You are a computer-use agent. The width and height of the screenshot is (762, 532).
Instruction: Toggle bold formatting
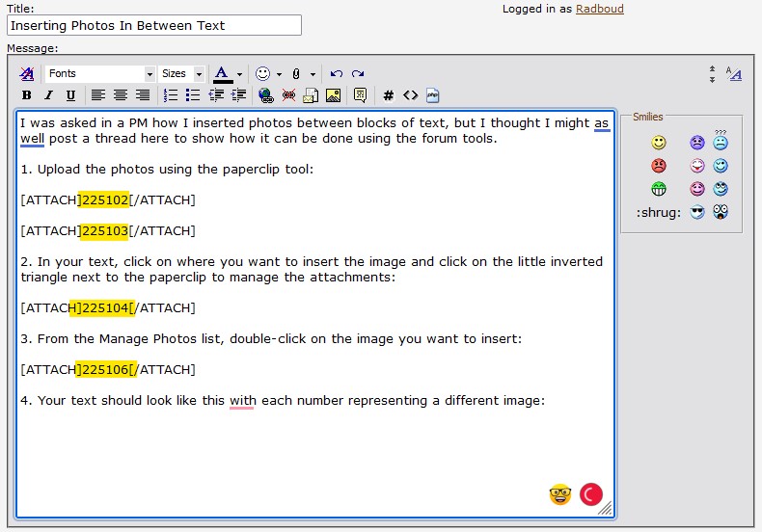(27, 95)
